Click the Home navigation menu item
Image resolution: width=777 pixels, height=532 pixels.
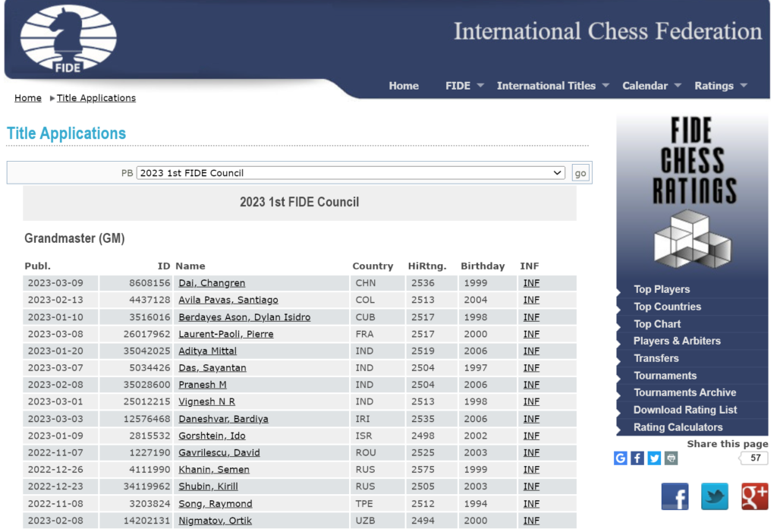[x=404, y=86]
